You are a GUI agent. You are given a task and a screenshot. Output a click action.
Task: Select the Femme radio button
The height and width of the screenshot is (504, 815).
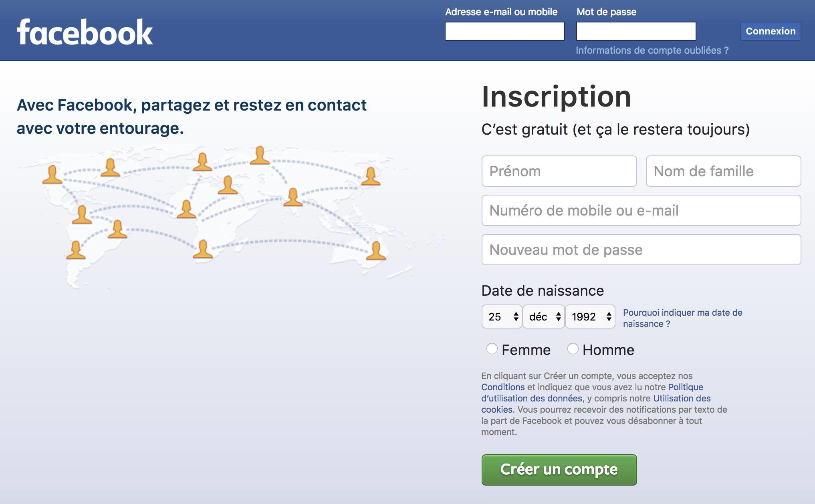(x=492, y=349)
